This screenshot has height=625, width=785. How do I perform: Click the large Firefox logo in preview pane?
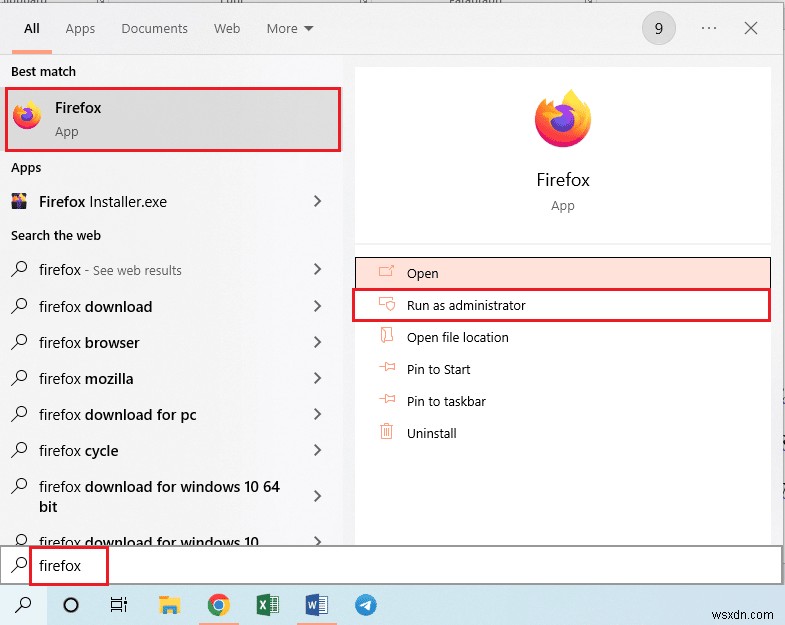[x=563, y=119]
